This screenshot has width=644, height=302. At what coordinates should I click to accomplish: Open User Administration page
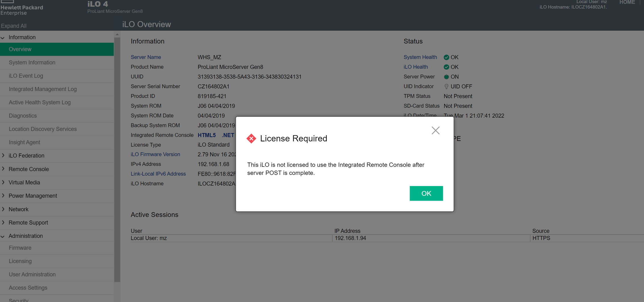click(x=57, y=274)
